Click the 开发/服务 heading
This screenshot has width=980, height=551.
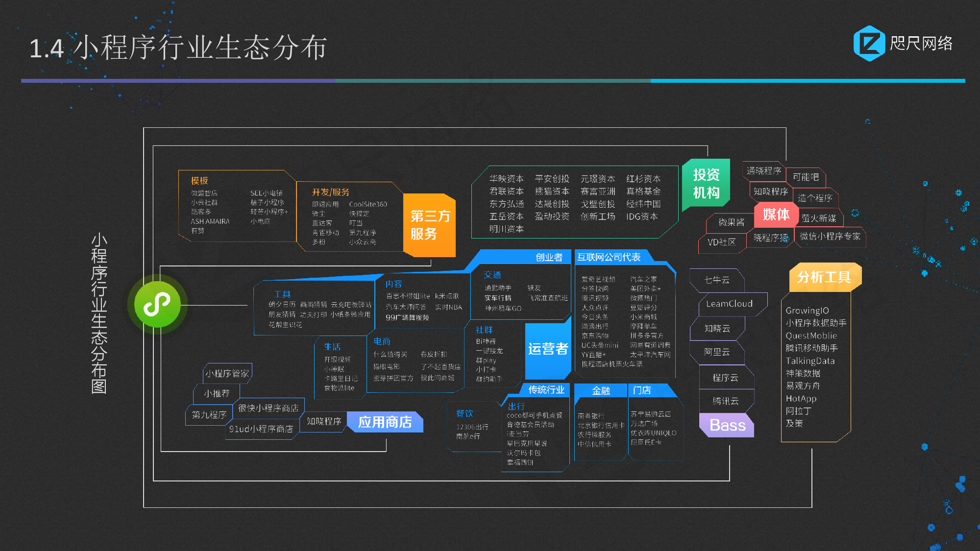(x=331, y=192)
